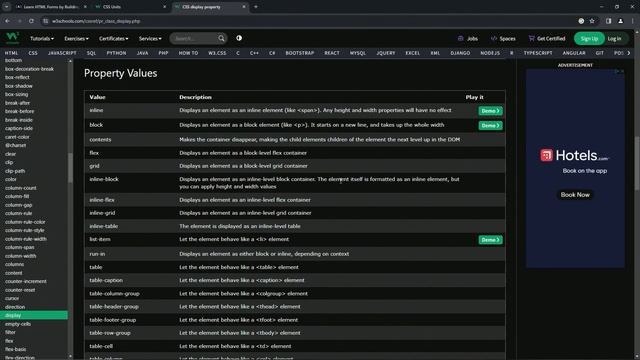Click the 'table-cell' value cell
This screenshot has width=640, height=360.
[x=101, y=346]
